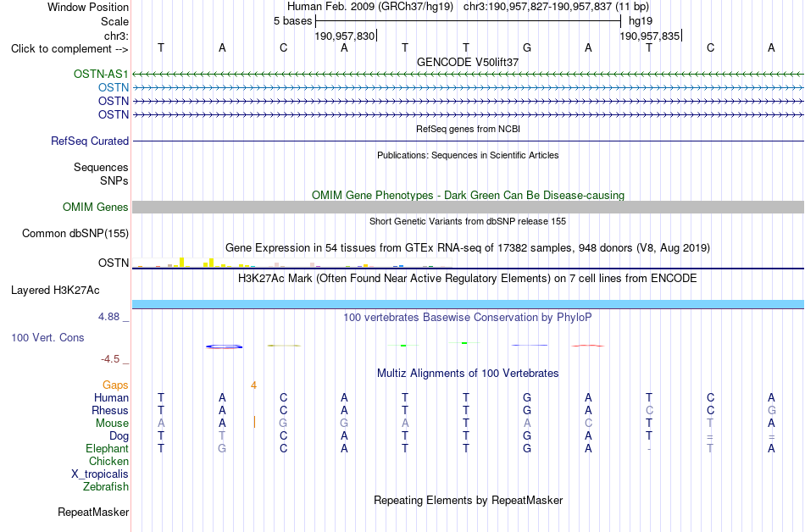This screenshot has width=805, height=532.
Task: Click the green OSTN-AS1 arrow track
Action: click(468, 75)
